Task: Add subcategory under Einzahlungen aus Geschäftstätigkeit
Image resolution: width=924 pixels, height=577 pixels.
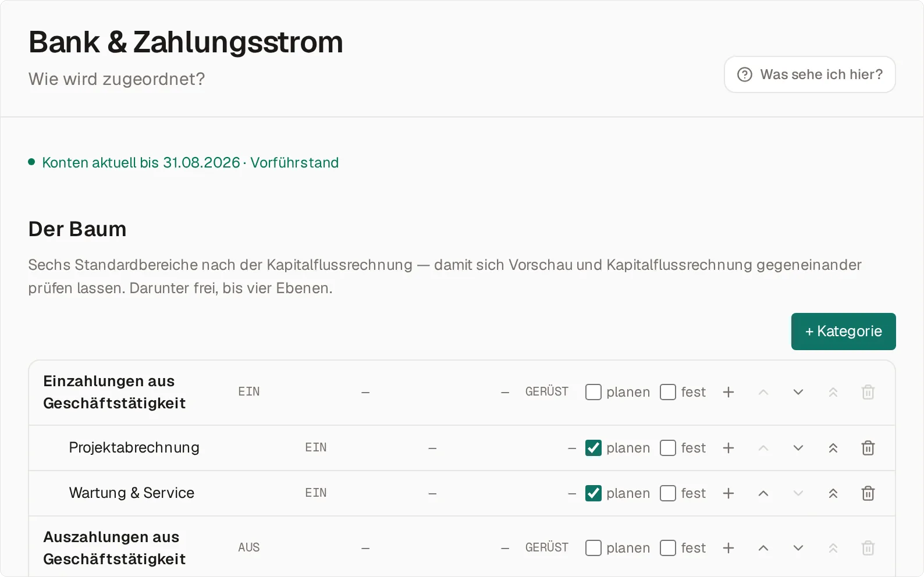Action: 728,392
